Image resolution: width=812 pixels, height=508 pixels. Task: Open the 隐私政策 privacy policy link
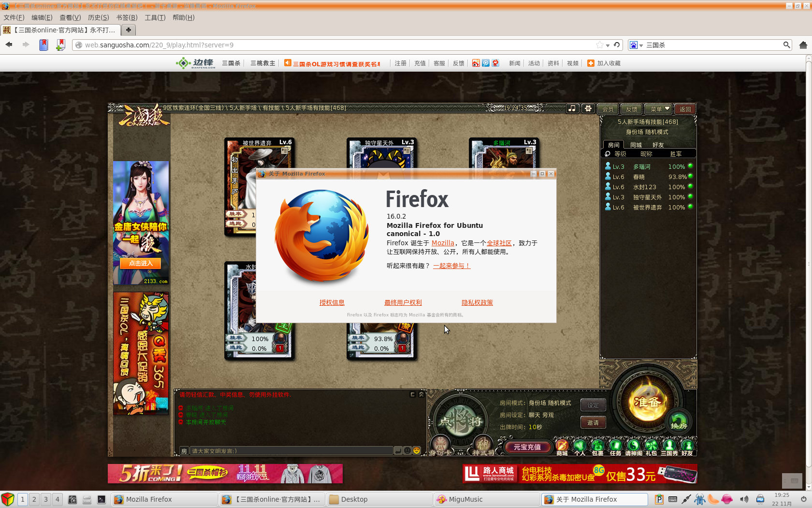point(478,302)
